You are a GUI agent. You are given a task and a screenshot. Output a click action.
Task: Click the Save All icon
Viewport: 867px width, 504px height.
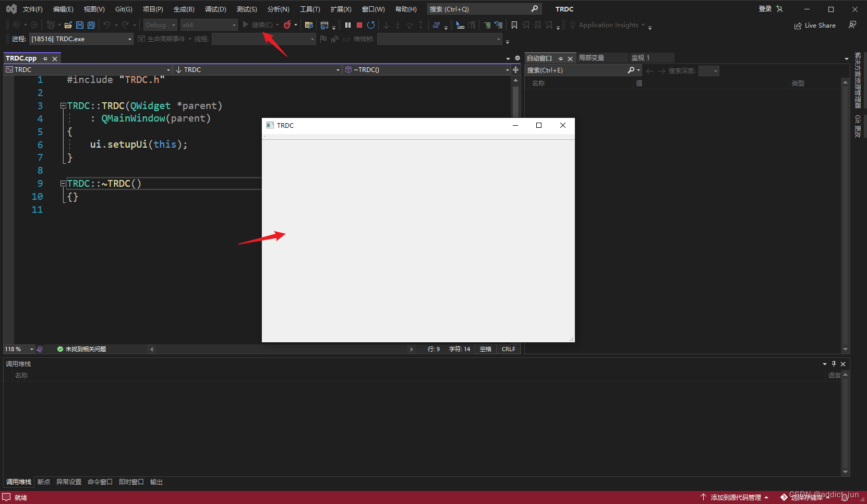click(x=91, y=25)
